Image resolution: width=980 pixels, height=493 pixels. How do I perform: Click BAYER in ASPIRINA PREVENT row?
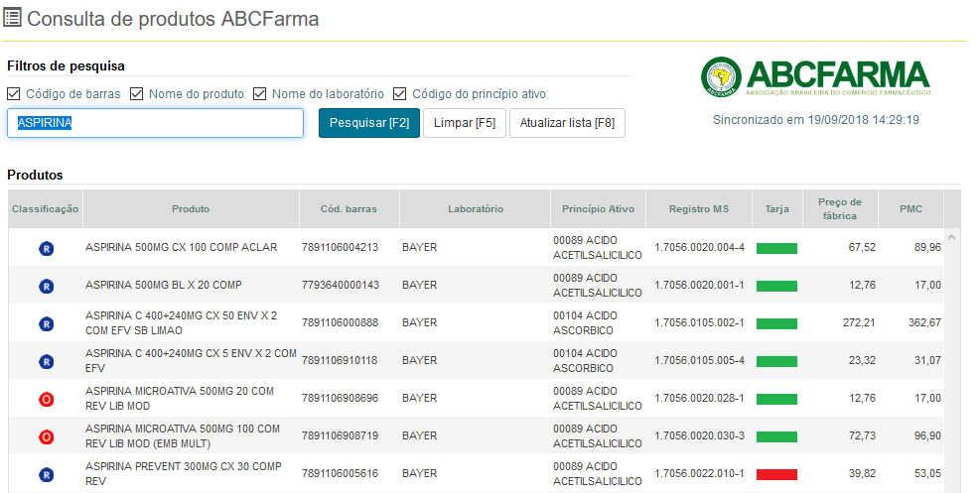tap(419, 473)
